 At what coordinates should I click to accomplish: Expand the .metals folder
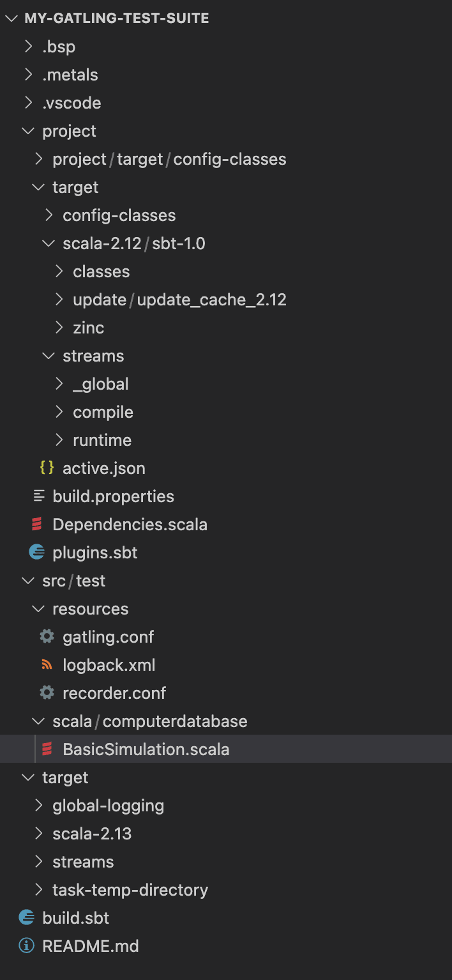pyautogui.click(x=27, y=74)
